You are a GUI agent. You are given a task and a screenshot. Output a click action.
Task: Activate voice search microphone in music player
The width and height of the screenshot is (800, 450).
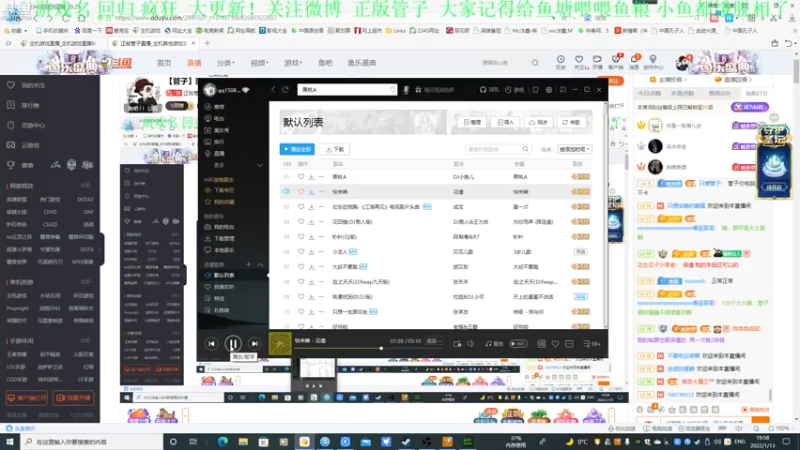(406, 90)
